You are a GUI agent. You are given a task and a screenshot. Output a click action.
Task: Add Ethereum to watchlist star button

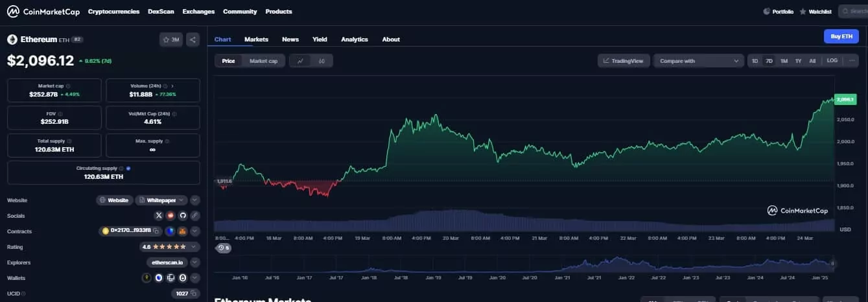(171, 40)
